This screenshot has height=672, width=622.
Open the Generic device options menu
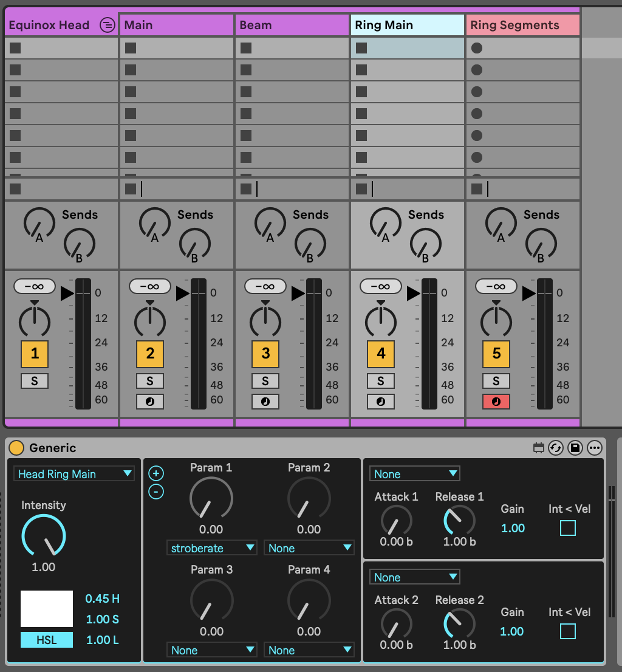pyautogui.click(x=594, y=448)
